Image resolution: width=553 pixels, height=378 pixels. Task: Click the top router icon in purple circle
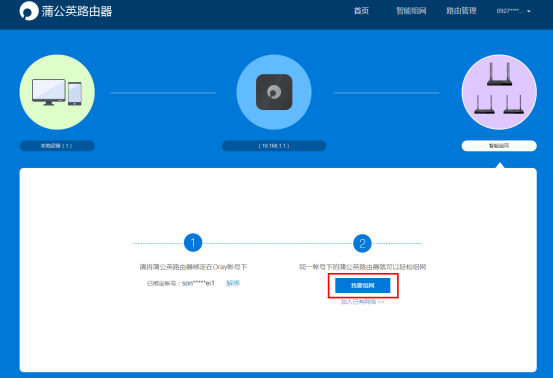(x=499, y=74)
